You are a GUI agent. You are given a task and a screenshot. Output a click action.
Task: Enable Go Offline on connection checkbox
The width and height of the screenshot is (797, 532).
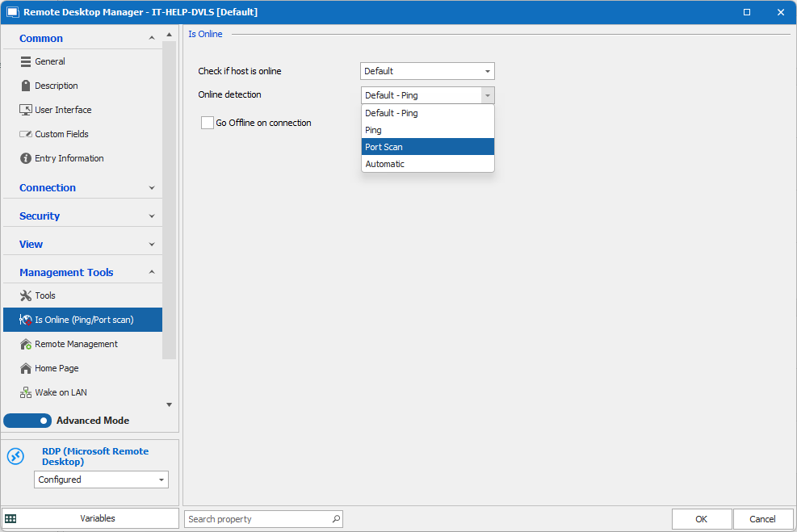[x=208, y=123]
